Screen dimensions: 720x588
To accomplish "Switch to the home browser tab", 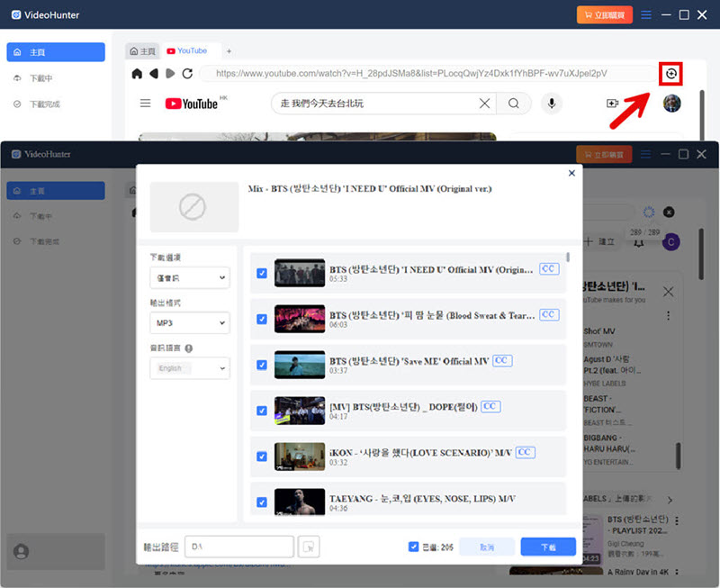I will pyautogui.click(x=143, y=51).
